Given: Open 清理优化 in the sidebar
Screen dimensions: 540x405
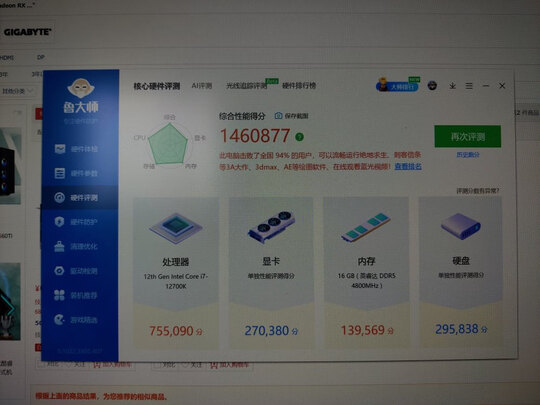Looking at the screenshot, I should 76,246.
